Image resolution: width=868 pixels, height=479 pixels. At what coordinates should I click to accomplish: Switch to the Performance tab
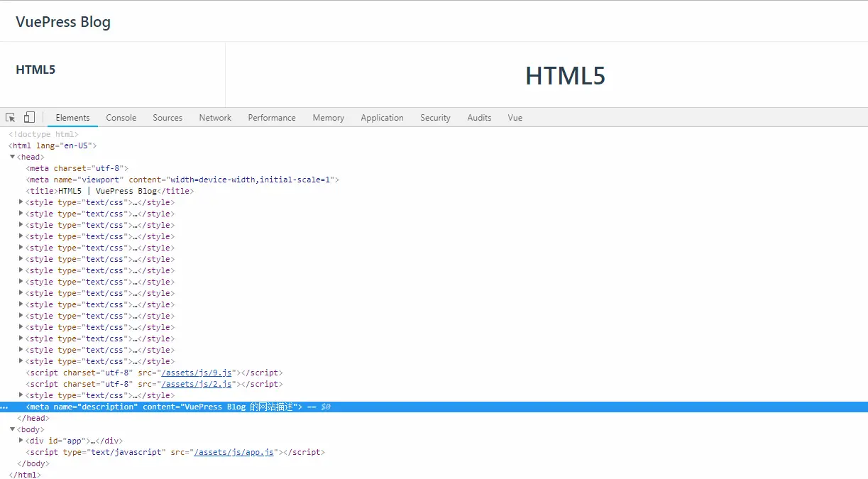click(x=272, y=118)
